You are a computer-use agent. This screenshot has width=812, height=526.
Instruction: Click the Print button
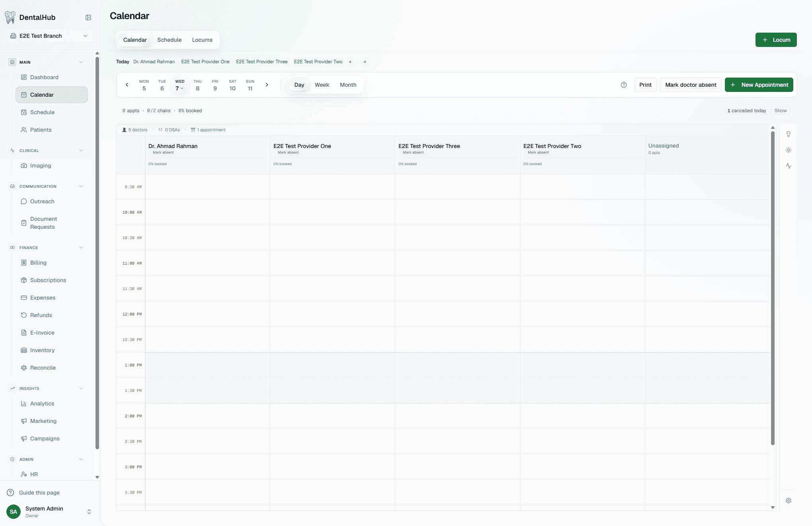[645, 85]
